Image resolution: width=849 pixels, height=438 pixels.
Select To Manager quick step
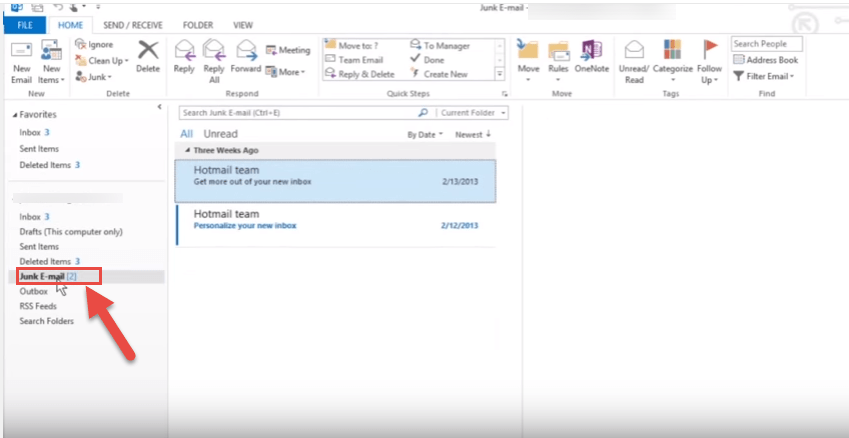(x=440, y=45)
